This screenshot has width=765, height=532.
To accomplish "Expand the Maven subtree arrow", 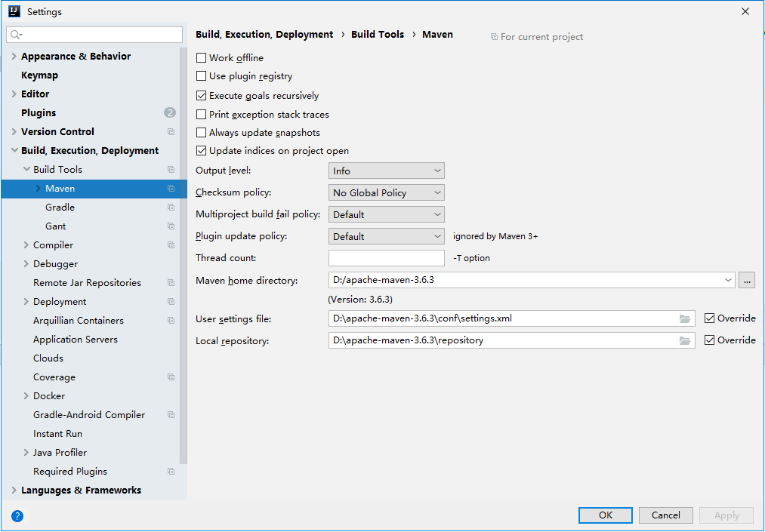I will point(38,188).
